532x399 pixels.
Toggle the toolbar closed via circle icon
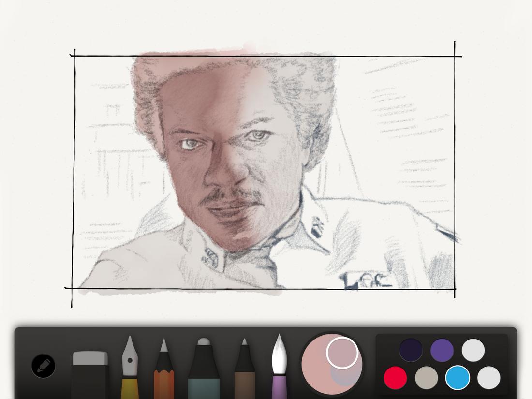[x=43, y=366]
